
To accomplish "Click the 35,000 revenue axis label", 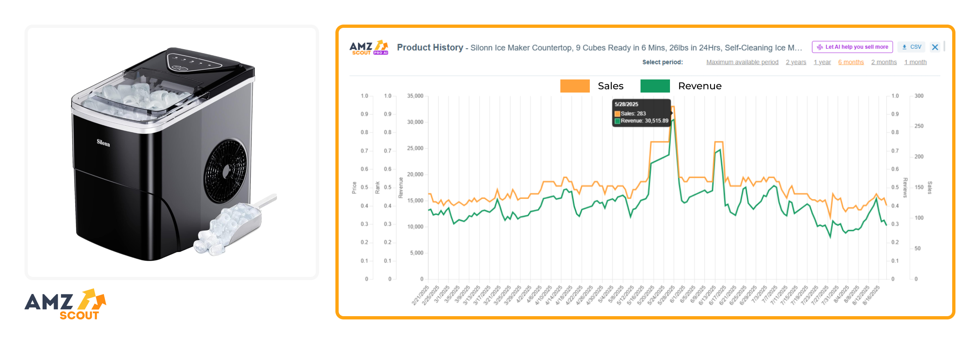I will click(x=415, y=96).
